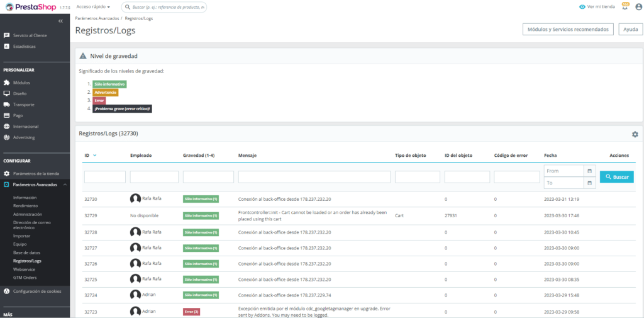This screenshot has height=318, width=644.
Task: Click the Tipo de objeto filter field
Action: (418, 177)
